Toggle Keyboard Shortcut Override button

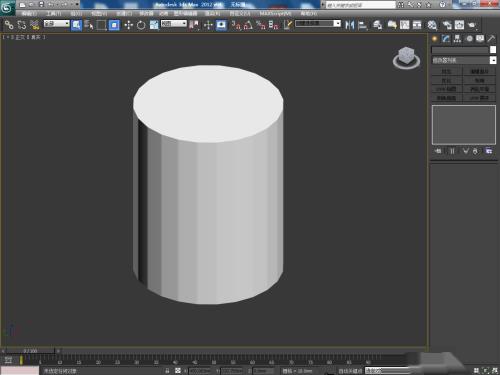(221, 25)
